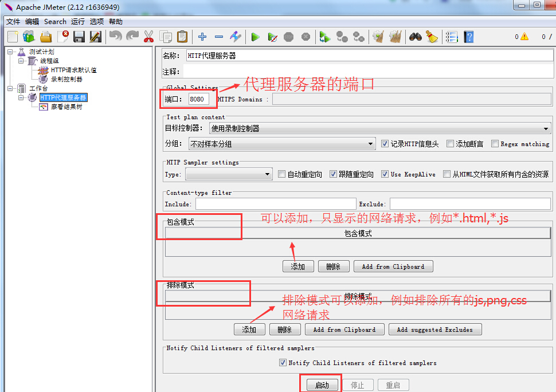
Task: Enable 从HTML文件获取所有内含的资源 checkbox
Action: tap(447, 174)
